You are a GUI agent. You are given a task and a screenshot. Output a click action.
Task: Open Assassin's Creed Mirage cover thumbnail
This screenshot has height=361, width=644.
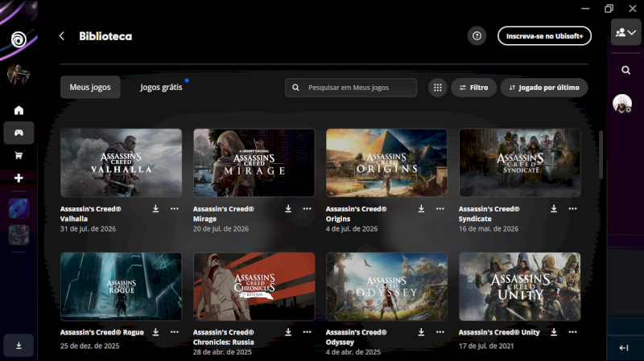(x=254, y=163)
